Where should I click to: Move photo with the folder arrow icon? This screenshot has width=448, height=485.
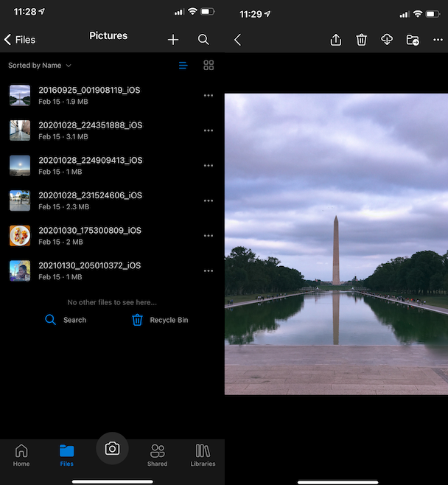point(413,40)
